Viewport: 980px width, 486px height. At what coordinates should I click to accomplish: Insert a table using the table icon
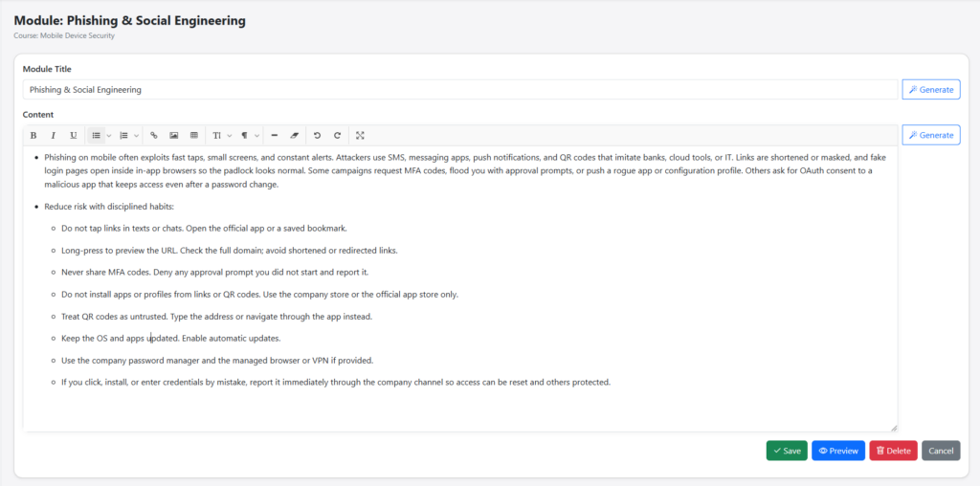[194, 136]
